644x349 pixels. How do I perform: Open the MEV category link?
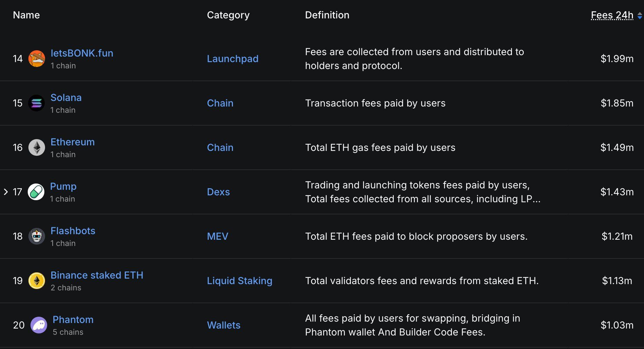click(x=217, y=236)
